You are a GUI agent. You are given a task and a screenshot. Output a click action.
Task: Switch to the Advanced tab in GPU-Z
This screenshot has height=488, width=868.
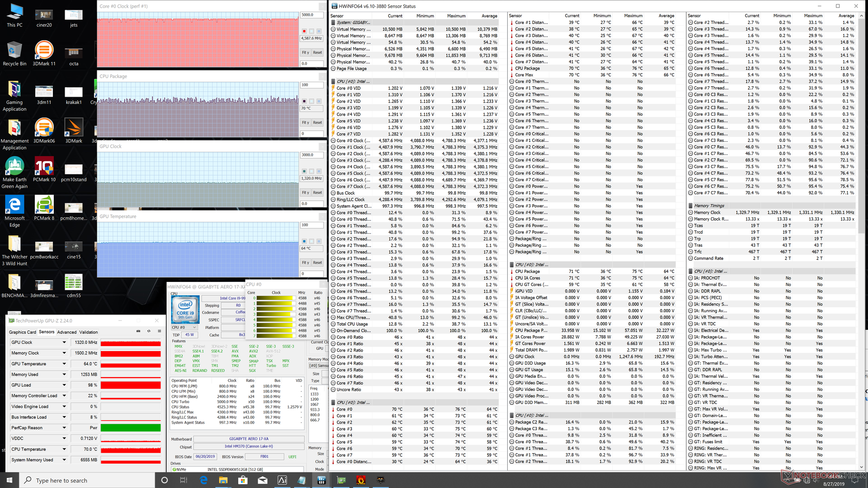tap(66, 332)
